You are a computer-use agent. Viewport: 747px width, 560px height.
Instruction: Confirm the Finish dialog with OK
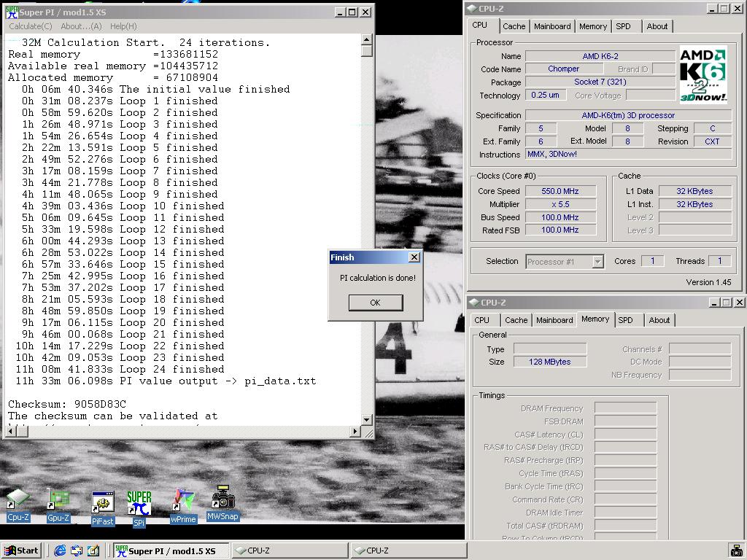[376, 303]
